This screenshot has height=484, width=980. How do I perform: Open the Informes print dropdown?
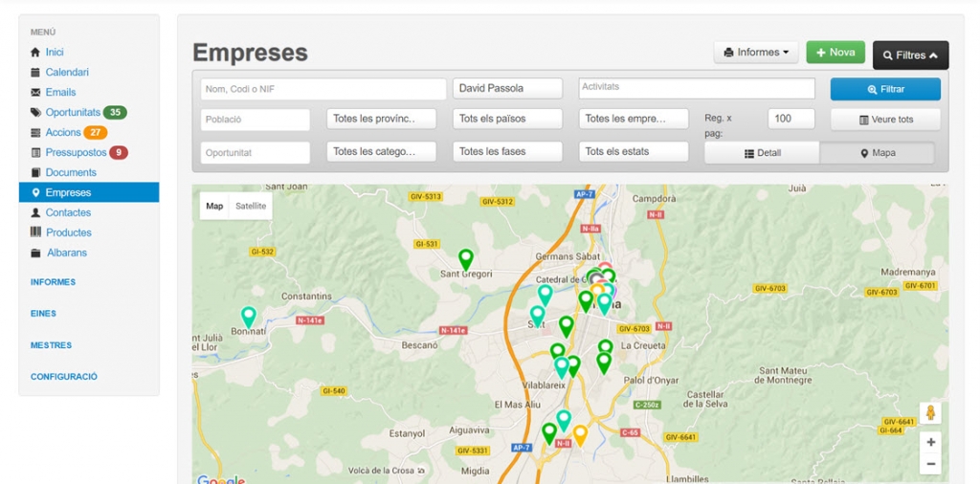(756, 53)
